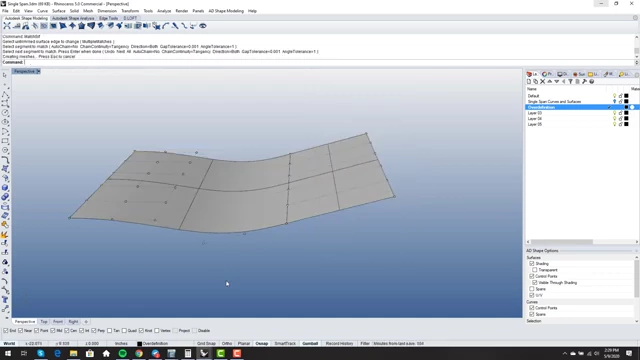Switch to Autodesk Shape Analysis tab
This screenshot has height=360, width=640.
pos(73,18)
